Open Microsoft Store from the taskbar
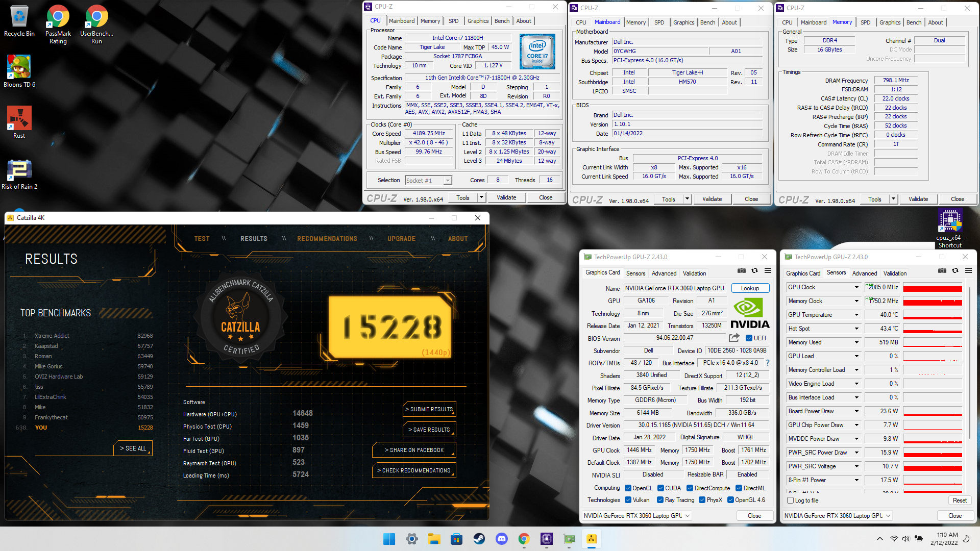The height and width of the screenshot is (551, 980). pos(456,539)
